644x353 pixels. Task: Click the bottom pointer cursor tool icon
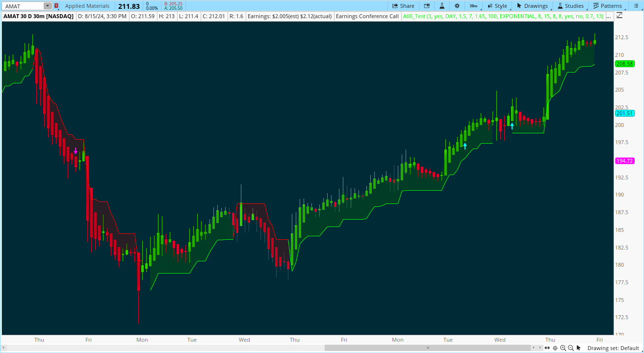579,348
